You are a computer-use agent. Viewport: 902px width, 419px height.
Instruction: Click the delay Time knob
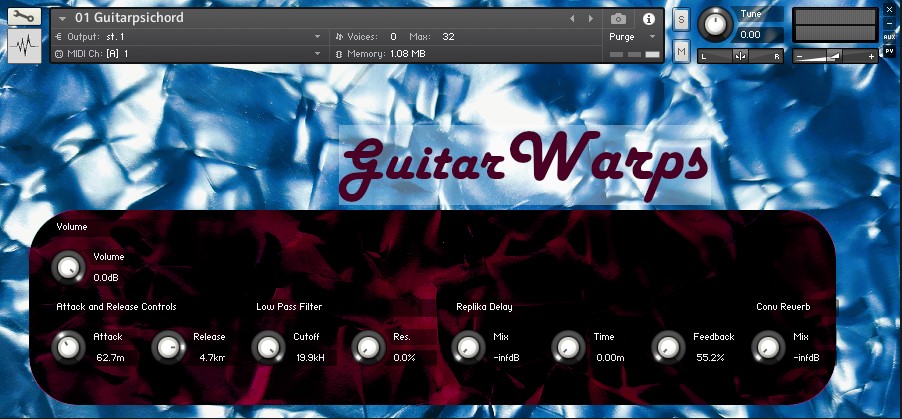pyautogui.click(x=569, y=348)
